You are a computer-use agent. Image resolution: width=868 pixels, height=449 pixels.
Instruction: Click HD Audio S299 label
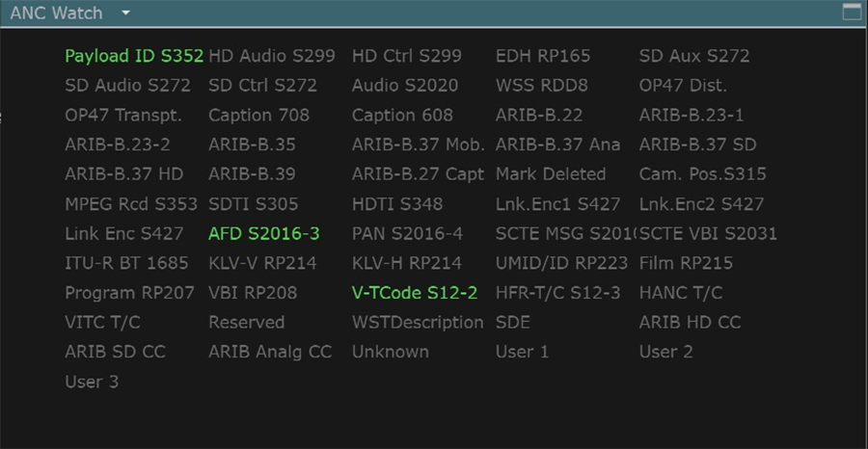pyautogui.click(x=272, y=56)
